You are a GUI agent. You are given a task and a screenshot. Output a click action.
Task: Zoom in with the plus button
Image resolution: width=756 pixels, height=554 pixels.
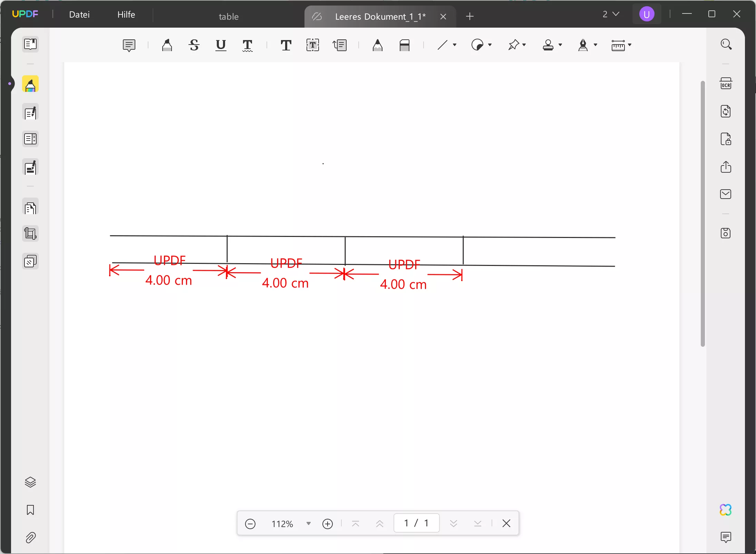327,524
